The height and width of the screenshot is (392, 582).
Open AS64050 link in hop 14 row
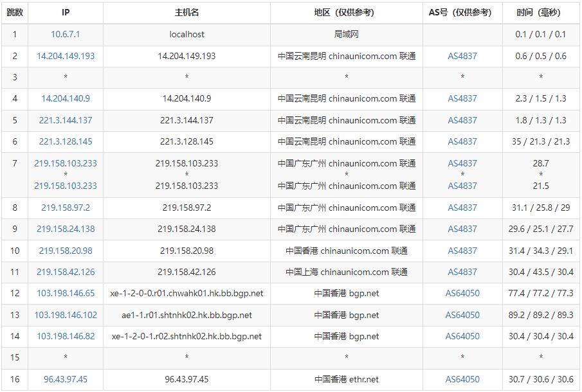click(462, 336)
